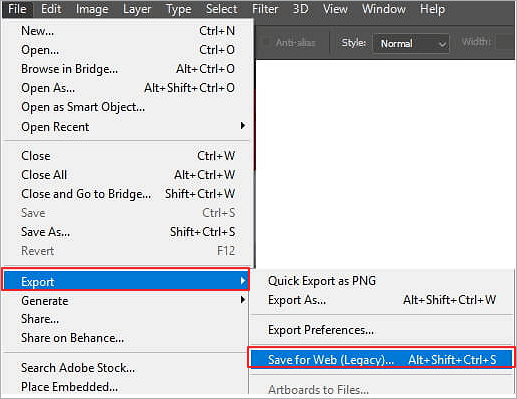Open the File menu
Viewport: 517px width, 399px height.
point(17,9)
